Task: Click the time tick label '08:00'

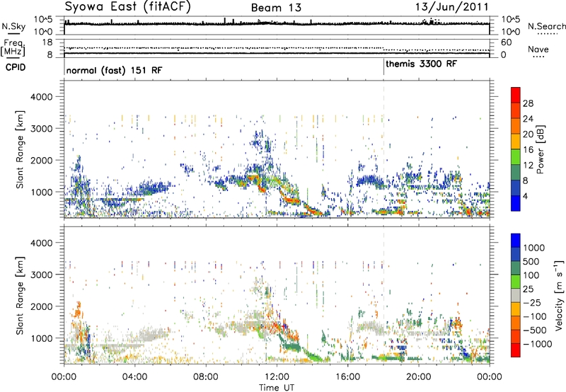Action: coord(206,377)
